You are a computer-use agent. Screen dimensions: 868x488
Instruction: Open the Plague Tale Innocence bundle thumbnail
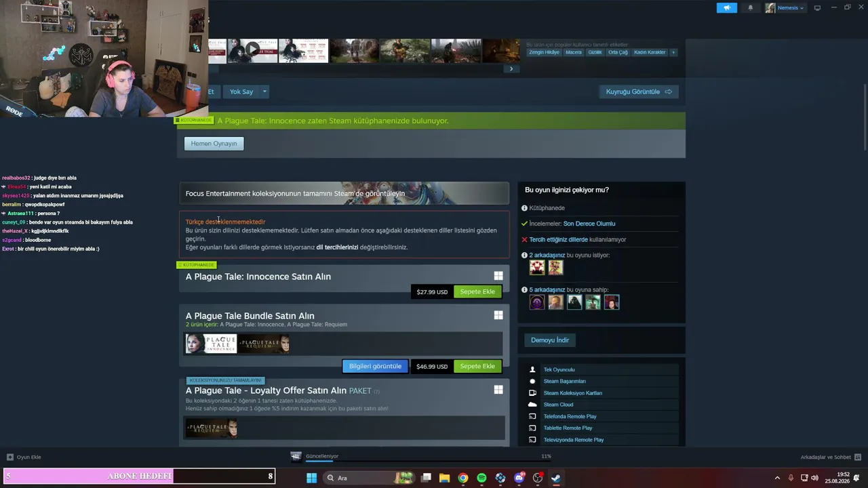coord(211,344)
